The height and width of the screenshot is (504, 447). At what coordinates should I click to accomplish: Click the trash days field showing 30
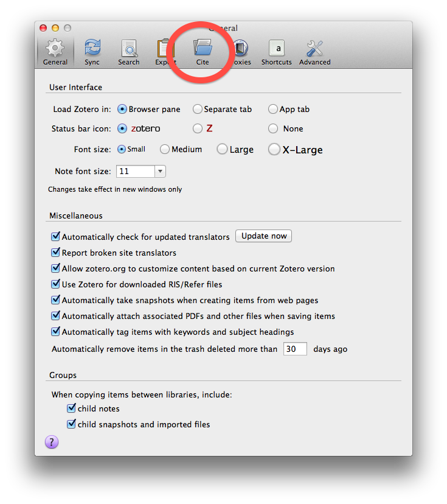[x=295, y=349]
